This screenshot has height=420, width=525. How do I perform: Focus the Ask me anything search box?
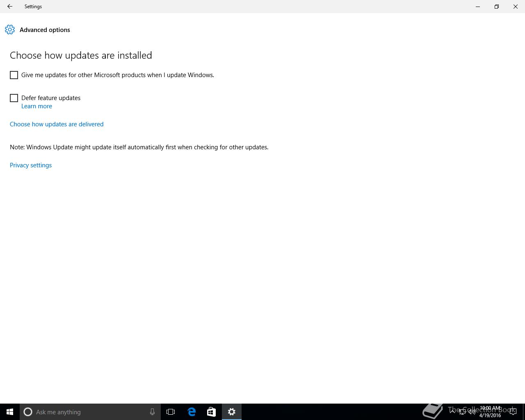coord(90,412)
